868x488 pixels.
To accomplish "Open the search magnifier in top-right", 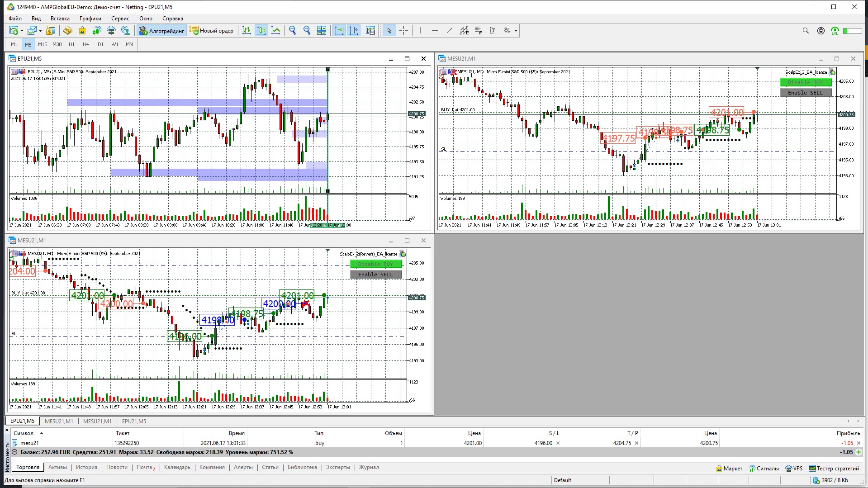I will 806,31.
